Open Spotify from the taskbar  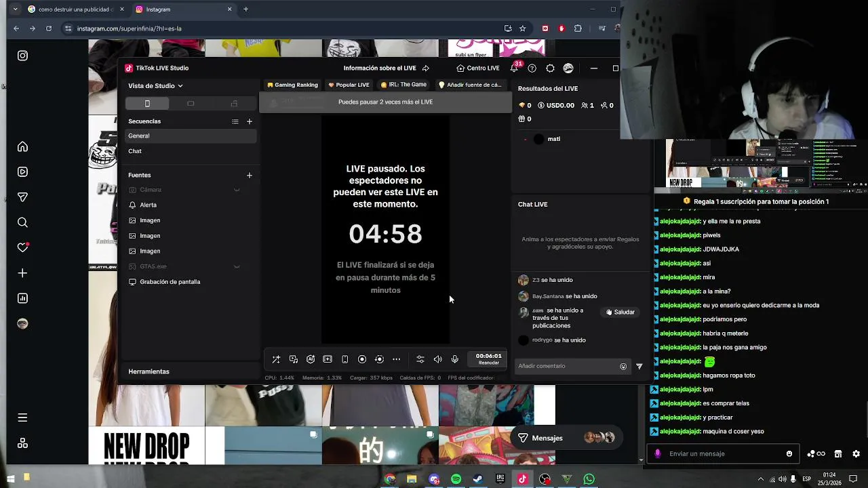pos(456,479)
